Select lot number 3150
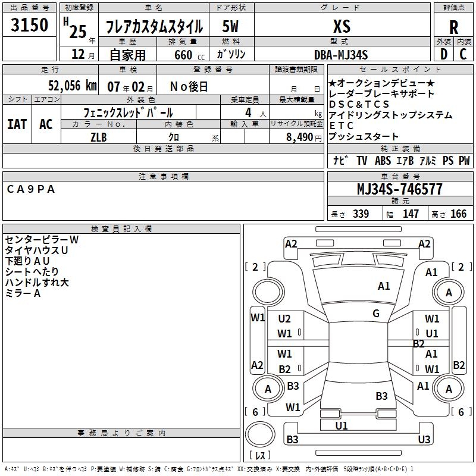Screen dimensions: 476x476 point(30,26)
